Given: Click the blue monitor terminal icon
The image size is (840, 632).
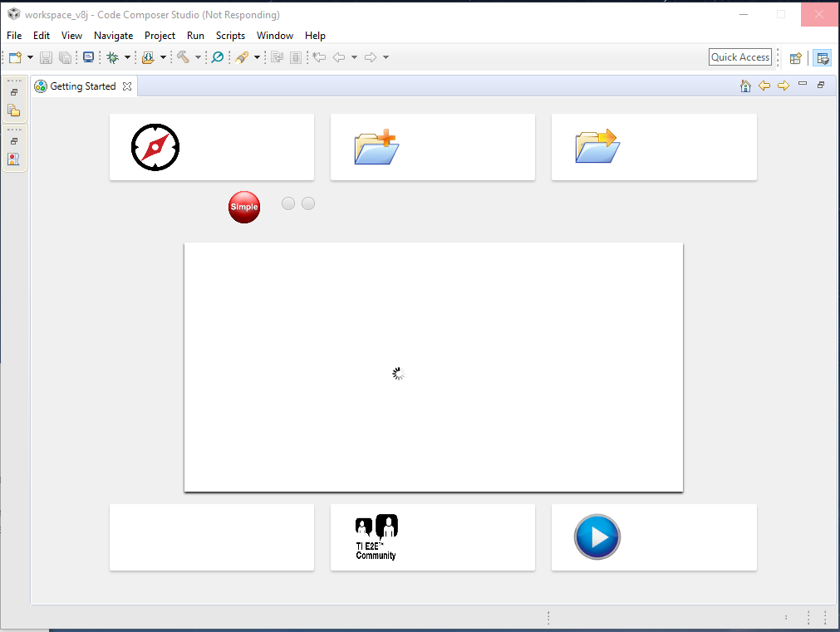Looking at the screenshot, I should click(x=88, y=57).
